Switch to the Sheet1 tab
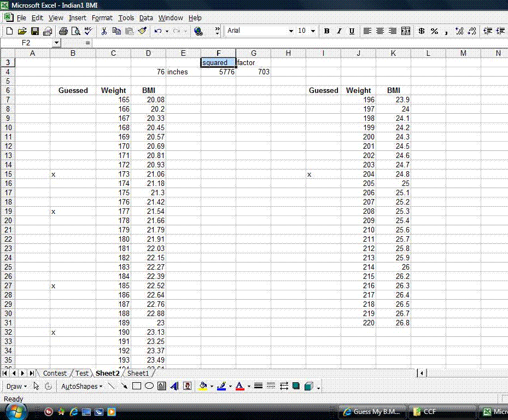Screen dimensions: 508x420 pos(138,373)
